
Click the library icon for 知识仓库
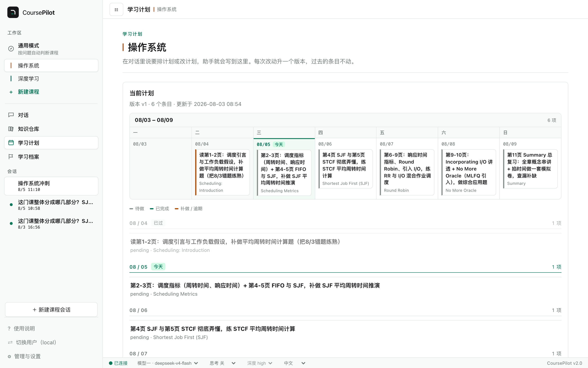coord(11,129)
